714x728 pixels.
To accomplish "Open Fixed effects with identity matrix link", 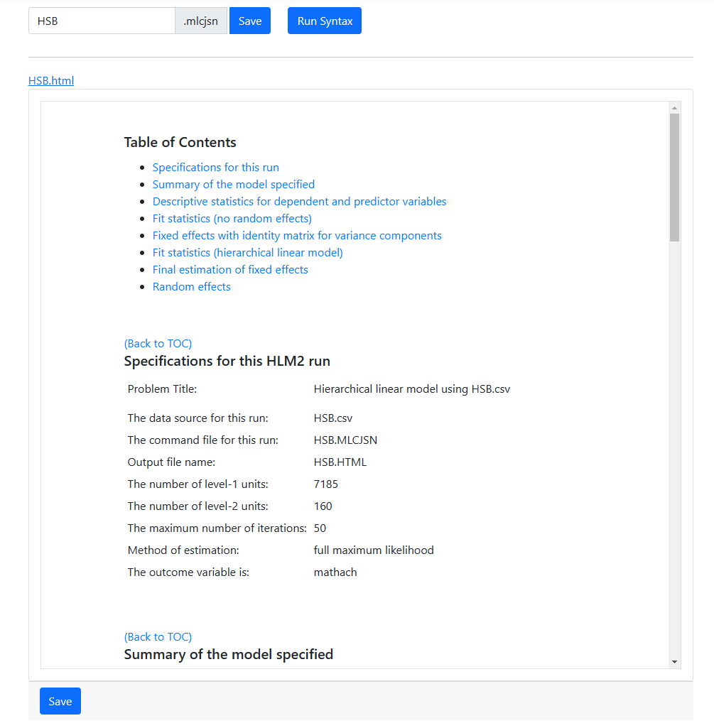I will (x=297, y=236).
